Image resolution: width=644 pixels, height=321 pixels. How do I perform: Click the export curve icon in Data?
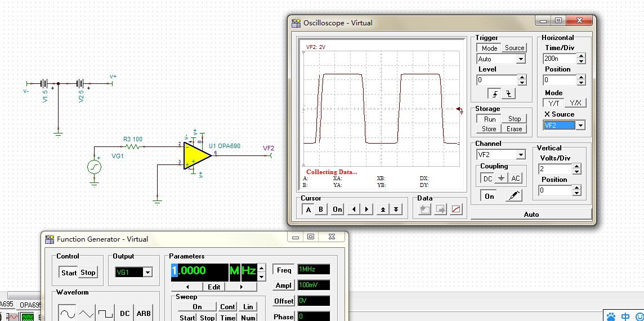[457, 209]
